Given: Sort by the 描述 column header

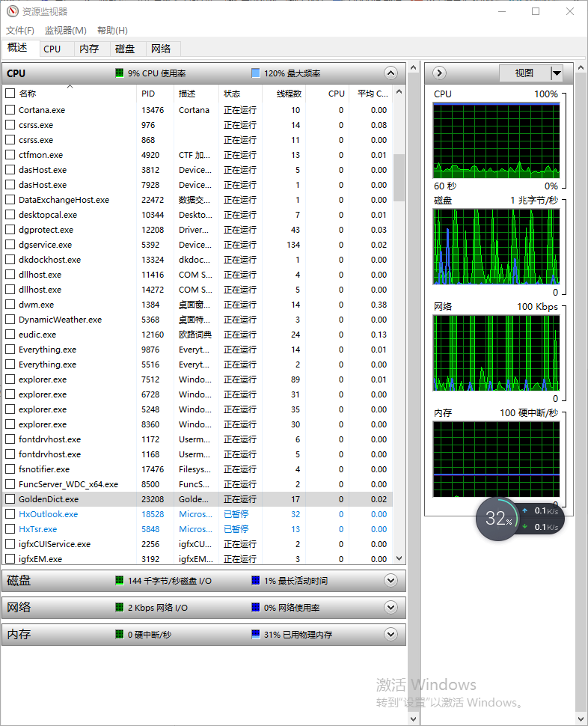Looking at the screenshot, I should point(196,93).
